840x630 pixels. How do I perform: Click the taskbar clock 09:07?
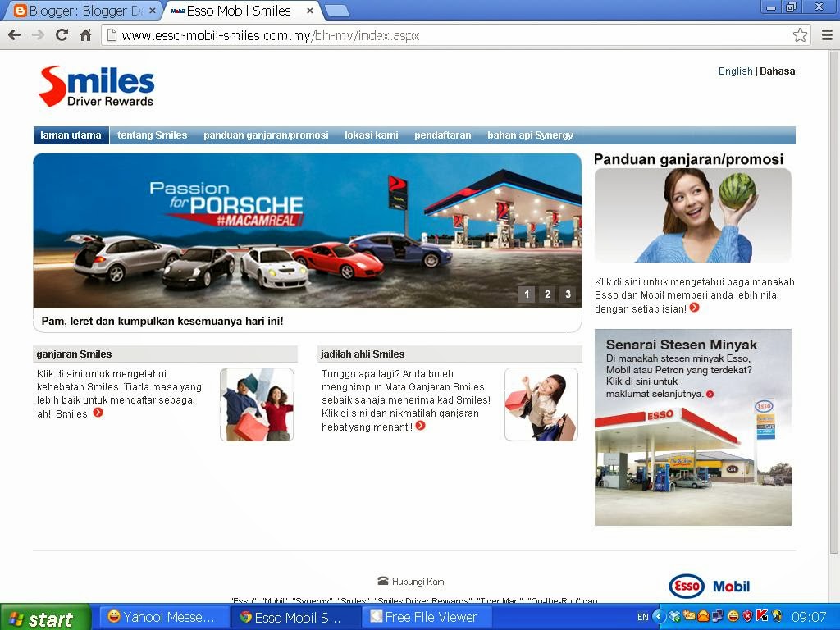(x=809, y=617)
